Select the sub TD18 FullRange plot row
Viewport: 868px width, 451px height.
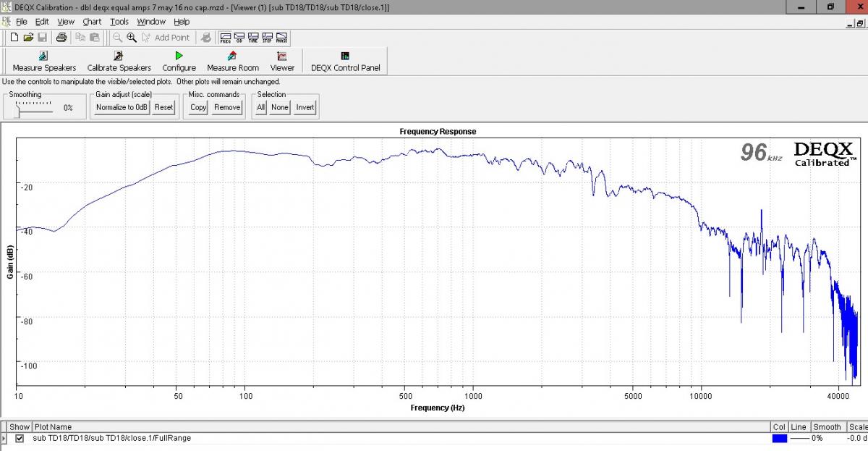click(x=434, y=439)
